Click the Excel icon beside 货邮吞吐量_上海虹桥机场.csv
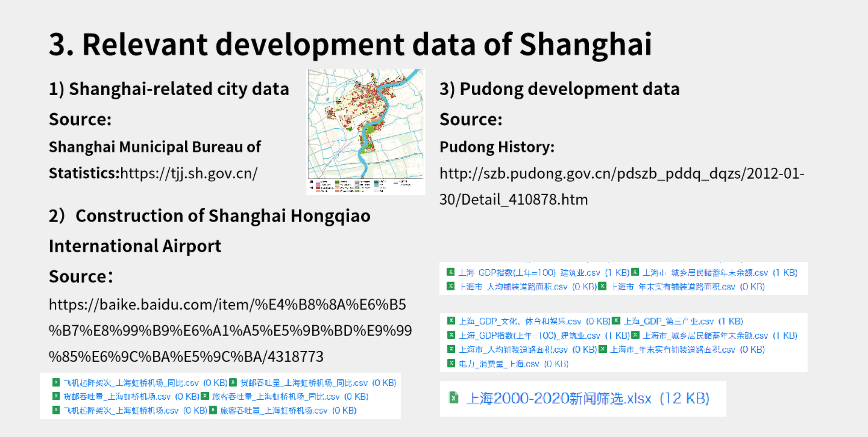 click(x=56, y=396)
